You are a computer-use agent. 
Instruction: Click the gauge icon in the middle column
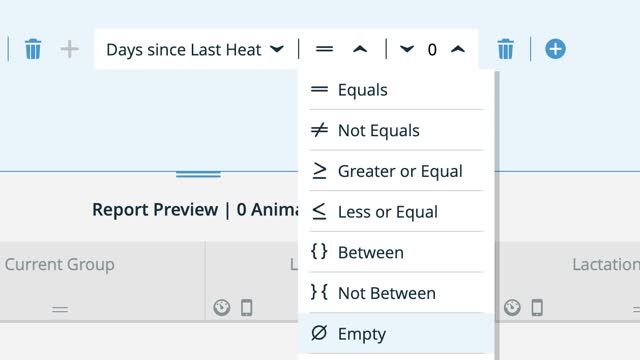click(x=222, y=308)
